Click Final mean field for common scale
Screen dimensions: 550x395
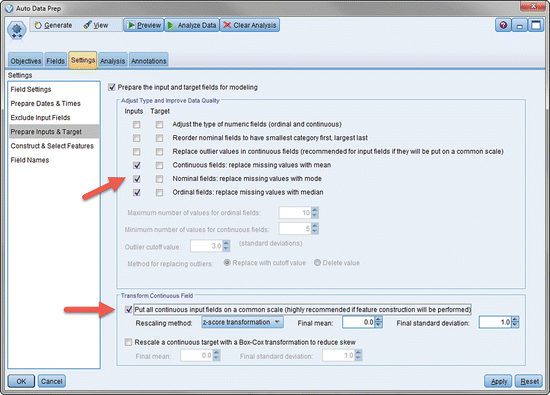(x=358, y=322)
